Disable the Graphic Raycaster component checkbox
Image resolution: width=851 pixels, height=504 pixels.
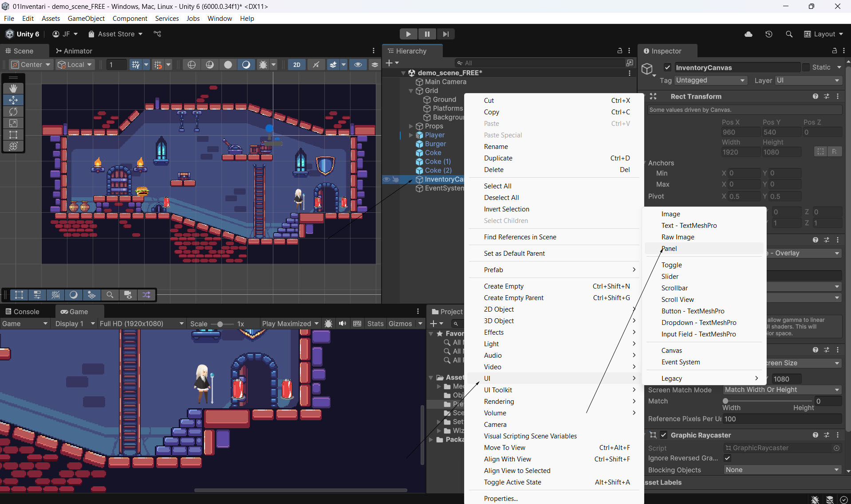[664, 435]
